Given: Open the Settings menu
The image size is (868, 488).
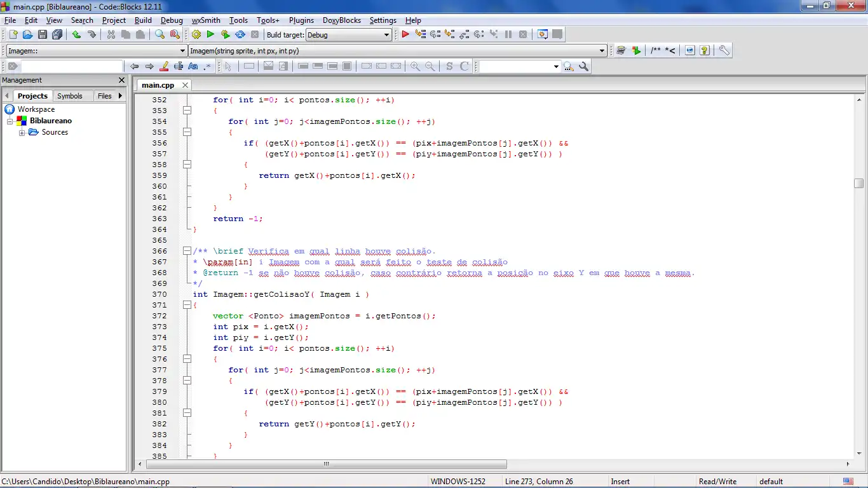Looking at the screenshot, I should coord(383,20).
